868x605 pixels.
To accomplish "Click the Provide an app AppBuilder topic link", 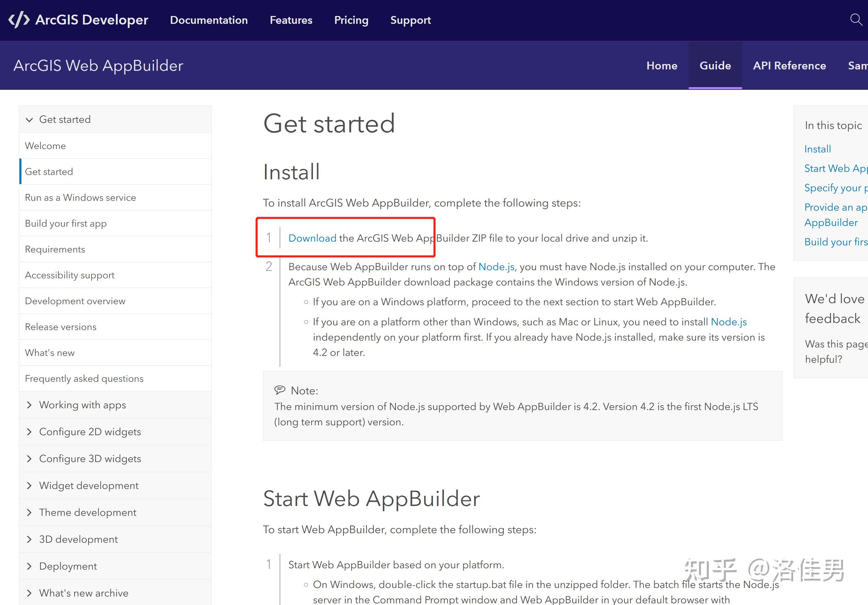I will click(x=836, y=215).
